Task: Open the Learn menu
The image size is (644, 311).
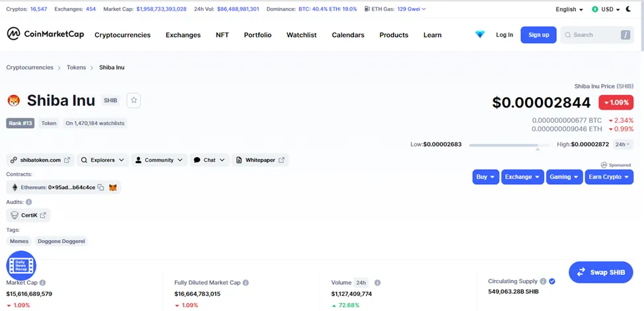Action: click(x=433, y=35)
